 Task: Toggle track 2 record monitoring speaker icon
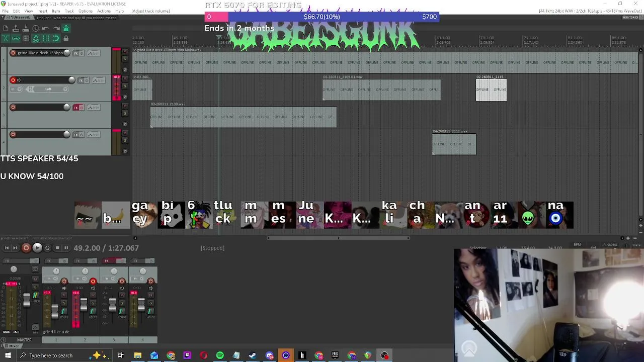pos(19,80)
